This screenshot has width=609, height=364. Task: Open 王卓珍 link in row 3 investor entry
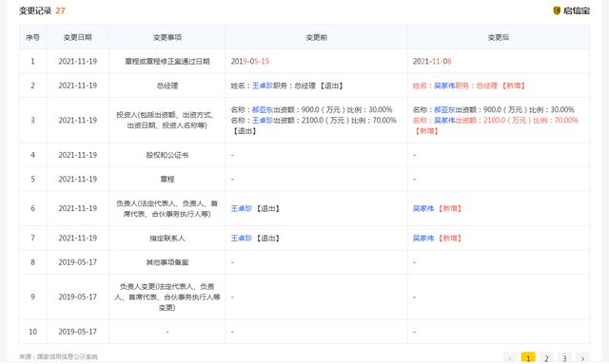tap(263, 121)
